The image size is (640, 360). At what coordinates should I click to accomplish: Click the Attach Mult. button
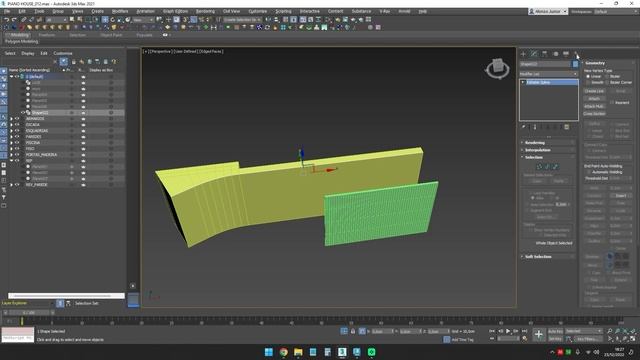[594, 106]
